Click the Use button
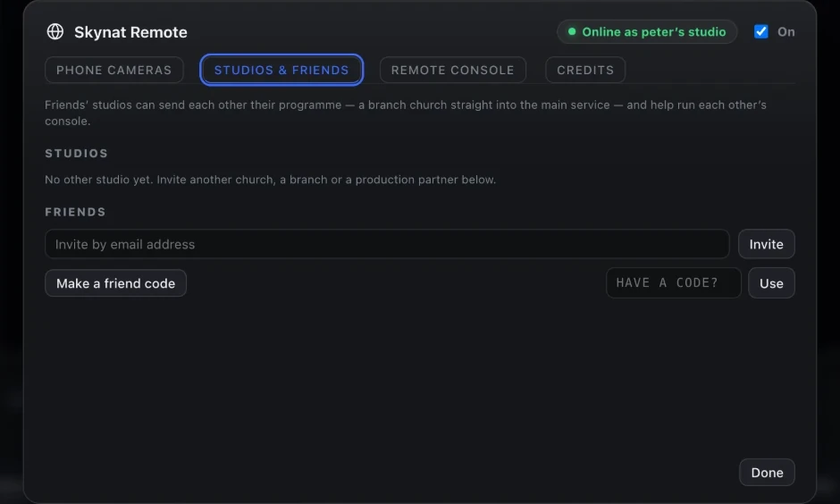Screen dimensions: 840x504 [x=771, y=283]
